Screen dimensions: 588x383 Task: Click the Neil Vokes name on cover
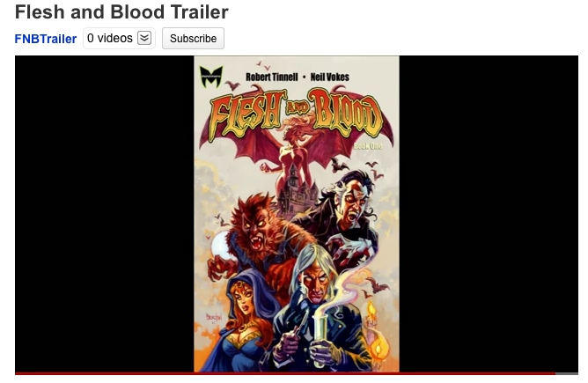tap(329, 77)
